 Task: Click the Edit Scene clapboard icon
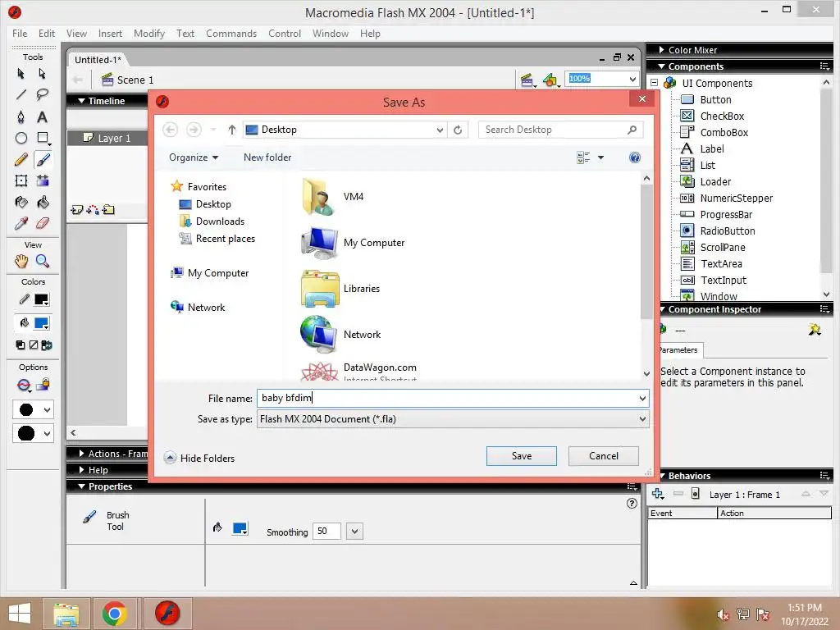(527, 80)
